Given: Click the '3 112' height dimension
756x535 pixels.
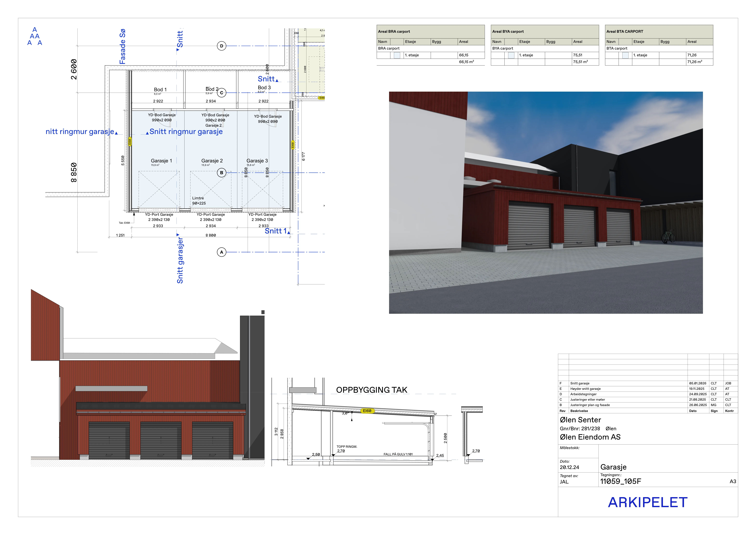Looking at the screenshot, I should (x=276, y=432).
